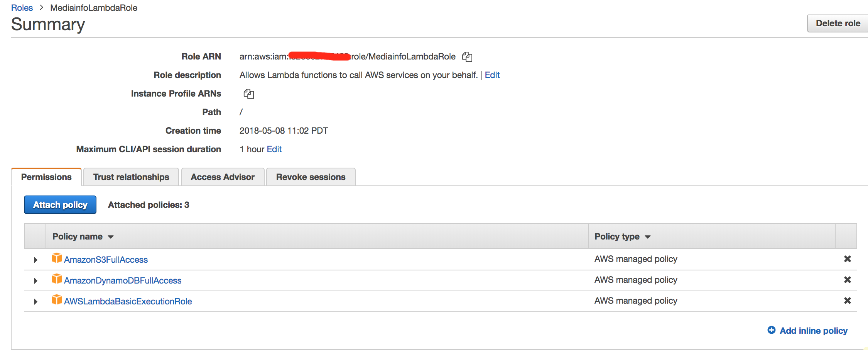Click the AmazonDynamoDBFullAccess row's 'AWS managed policy' cell
The width and height of the screenshot is (868, 350).
coord(636,280)
